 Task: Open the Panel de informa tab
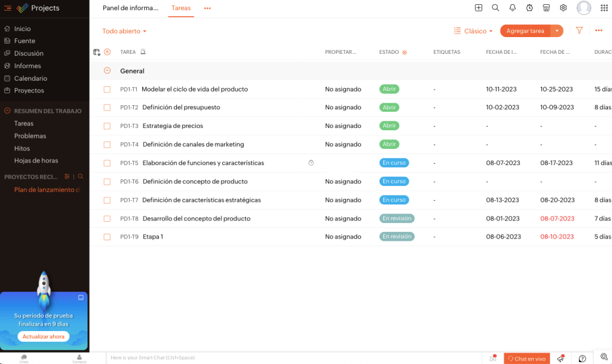click(x=130, y=8)
